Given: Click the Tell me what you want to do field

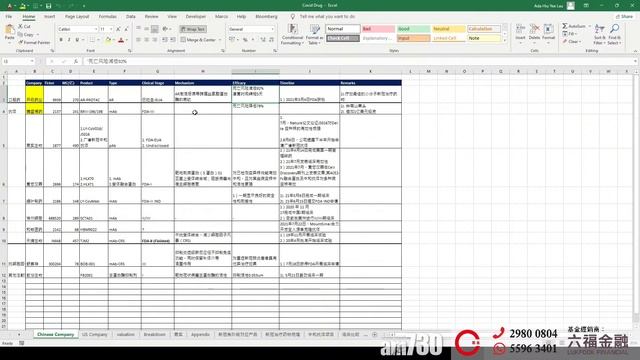Looking at the screenshot, I should 327,17.
